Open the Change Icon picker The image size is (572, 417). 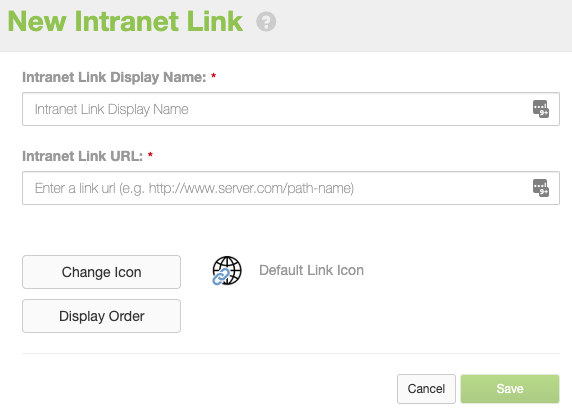click(101, 272)
